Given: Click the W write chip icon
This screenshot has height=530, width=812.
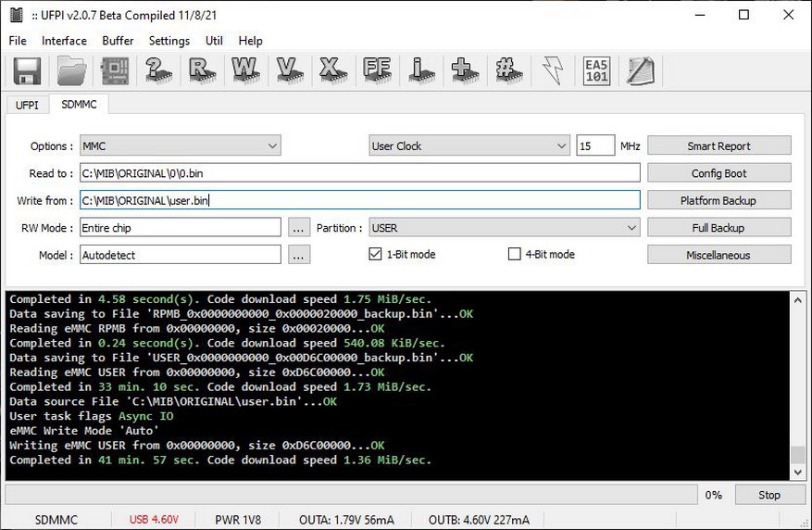Looking at the screenshot, I should point(245,71).
